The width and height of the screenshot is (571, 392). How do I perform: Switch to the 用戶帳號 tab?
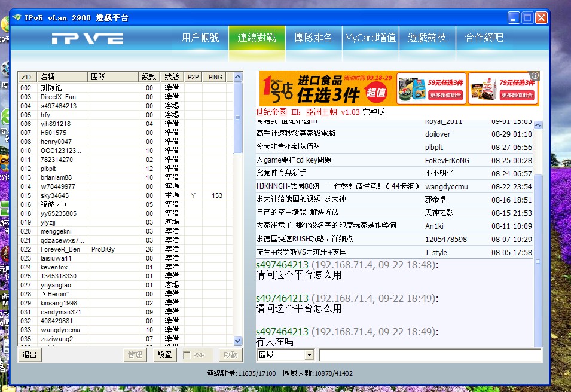200,38
